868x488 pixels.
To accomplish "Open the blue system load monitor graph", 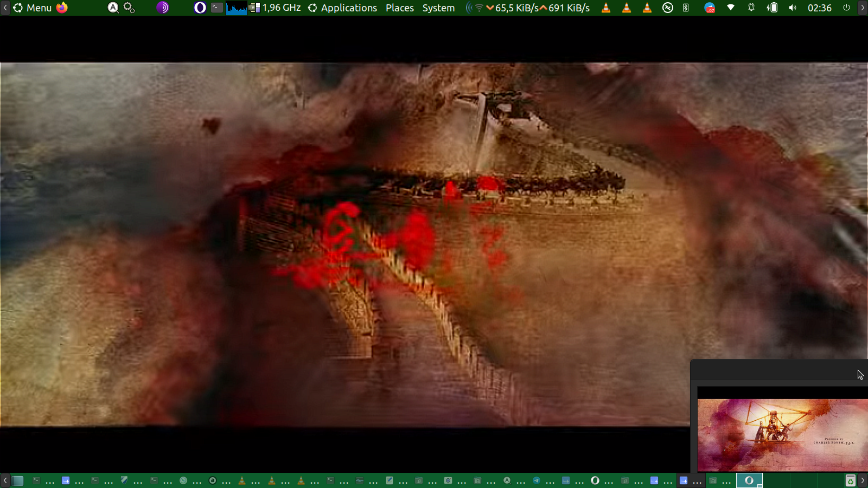I will (237, 8).
